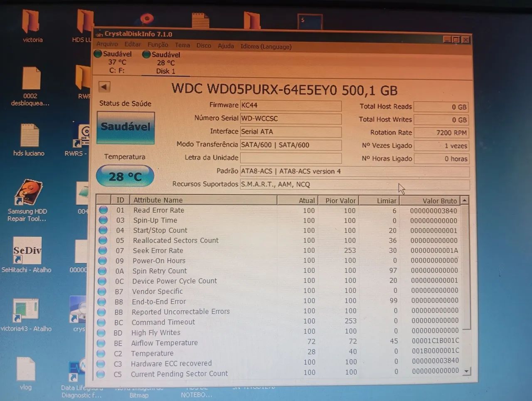Viewport: 532px width, 401px height.
Task: Select the Start/Stop Count row
Action: coord(279,230)
